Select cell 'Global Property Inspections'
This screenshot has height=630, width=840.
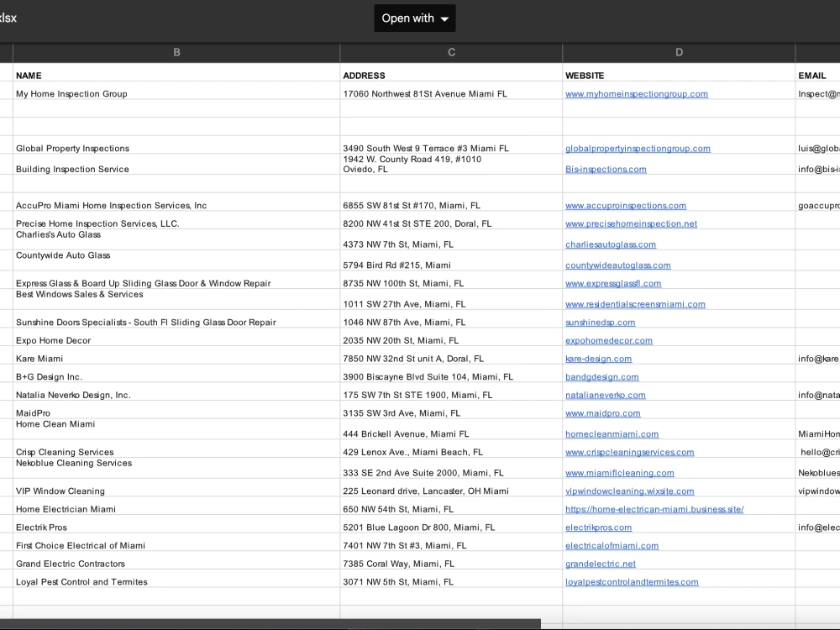pyautogui.click(x=176, y=145)
